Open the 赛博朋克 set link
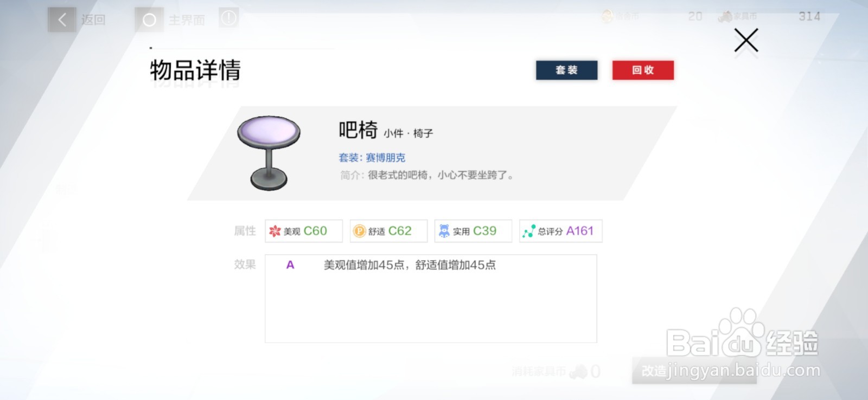The height and width of the screenshot is (400, 868). [385, 158]
